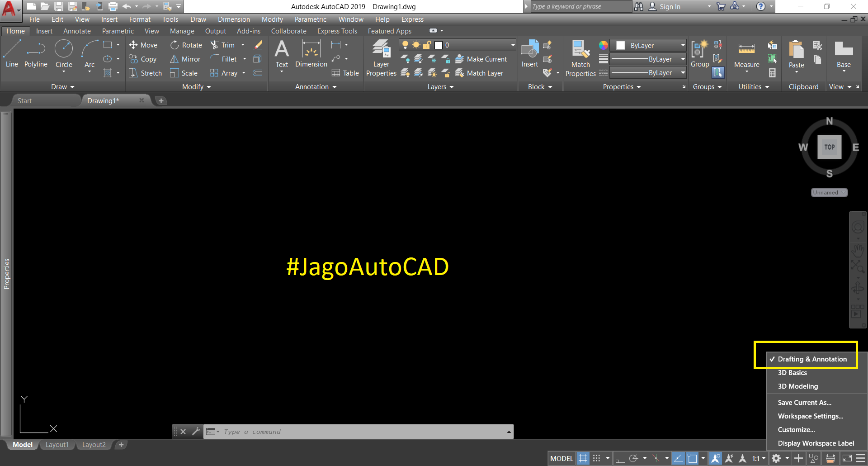
Task: Click inside the command line input
Action: pyautogui.click(x=316, y=431)
